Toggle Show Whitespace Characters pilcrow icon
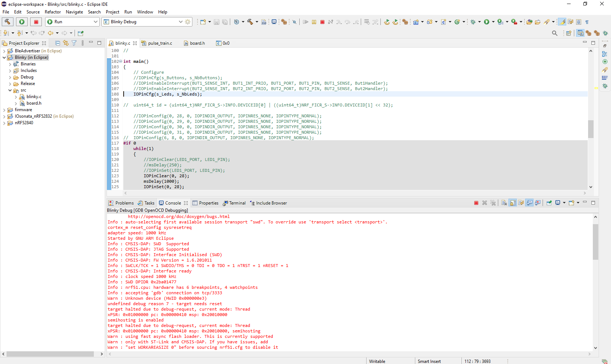The height and width of the screenshot is (364, 611). pos(587,22)
